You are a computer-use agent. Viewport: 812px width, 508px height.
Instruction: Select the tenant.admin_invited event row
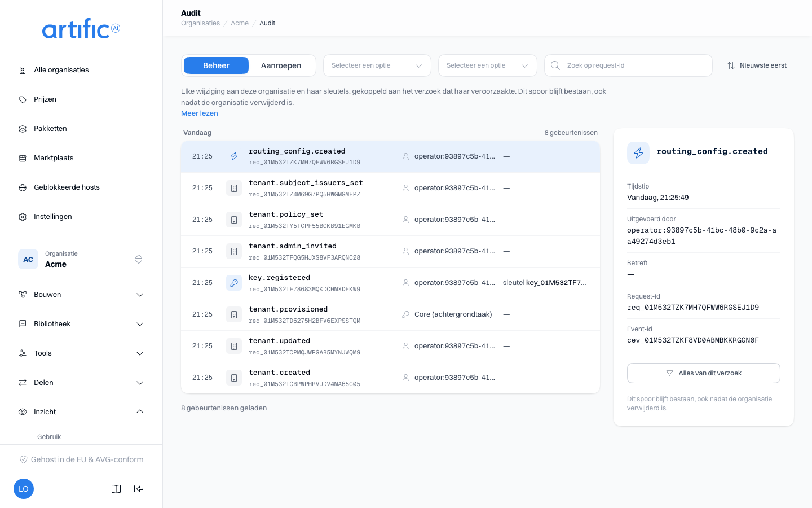click(x=390, y=251)
